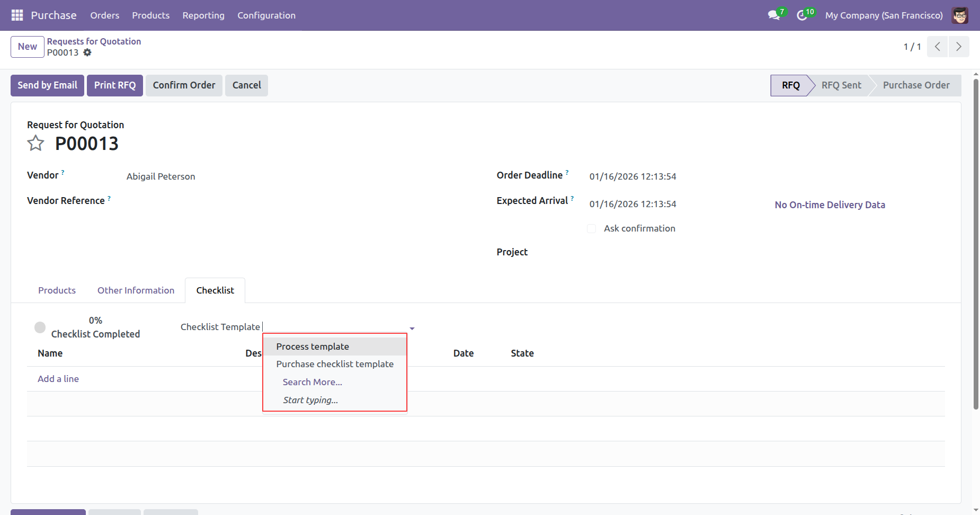Switch to the Other Information tab
This screenshot has height=515, width=980.
tap(136, 290)
